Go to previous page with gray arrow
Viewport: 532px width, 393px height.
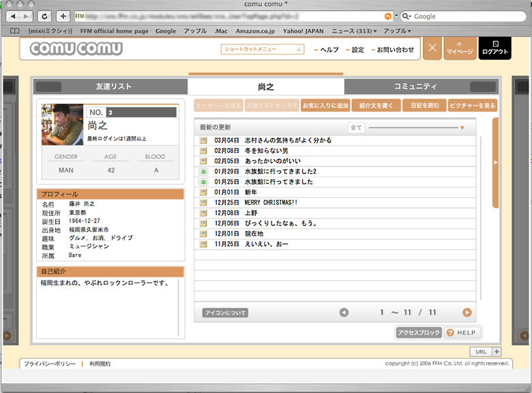344,312
